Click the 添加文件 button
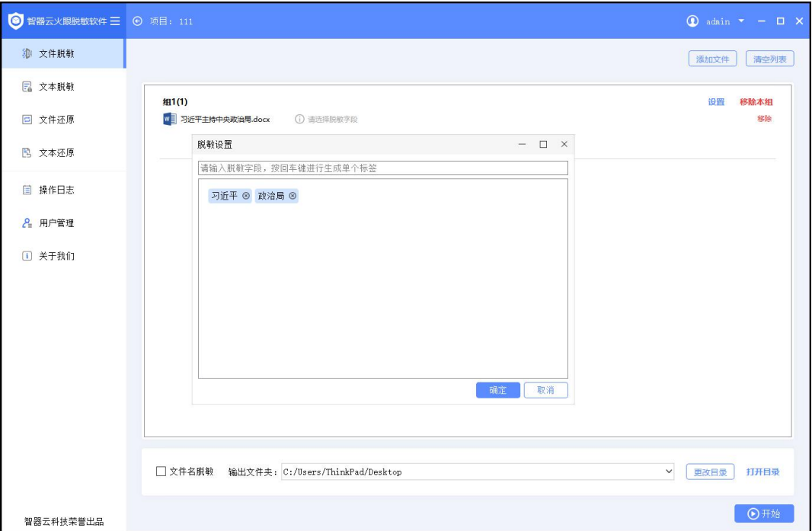The height and width of the screenshot is (531, 812). point(711,59)
